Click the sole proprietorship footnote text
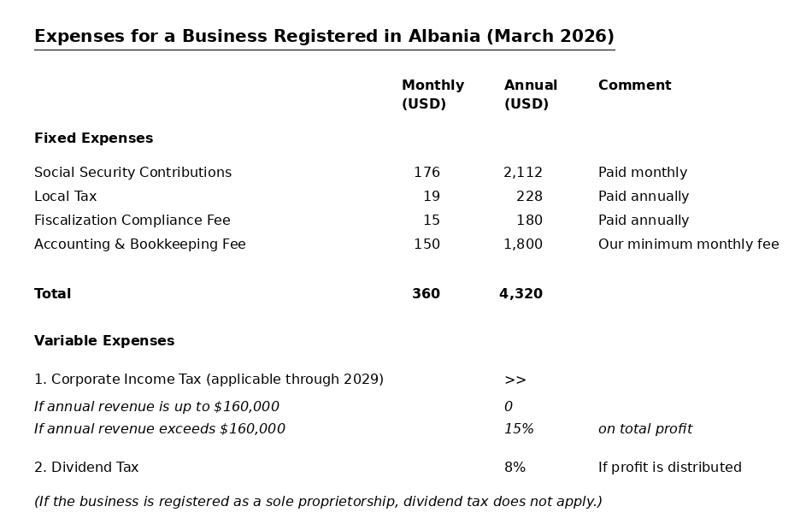Viewport: 812px width, 530px height. tap(318, 502)
